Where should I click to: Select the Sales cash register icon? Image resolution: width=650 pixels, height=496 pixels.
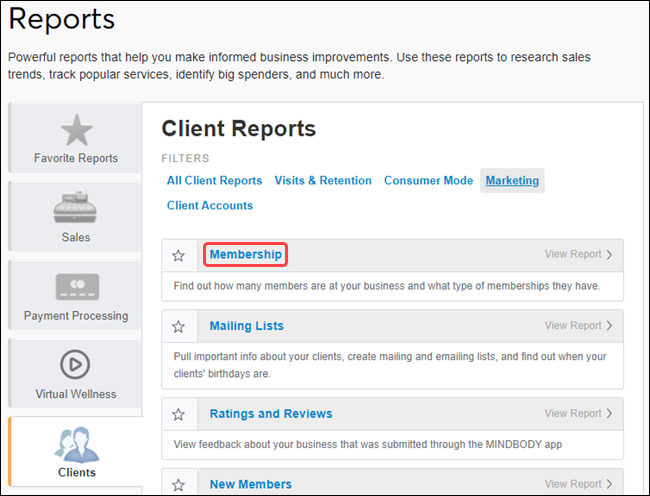(76, 208)
